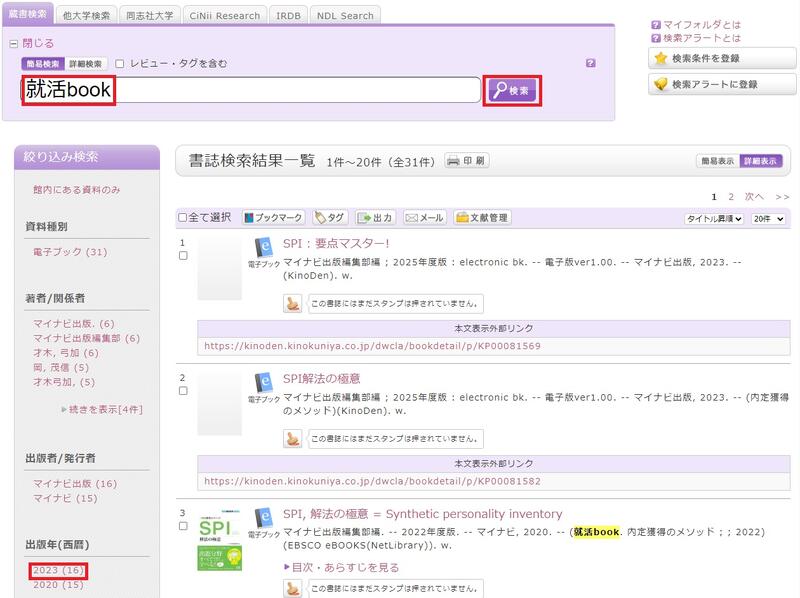This screenshot has height=598, width=800.
Task: Click 検索アラートに登録 bell button
Action: pos(721,84)
